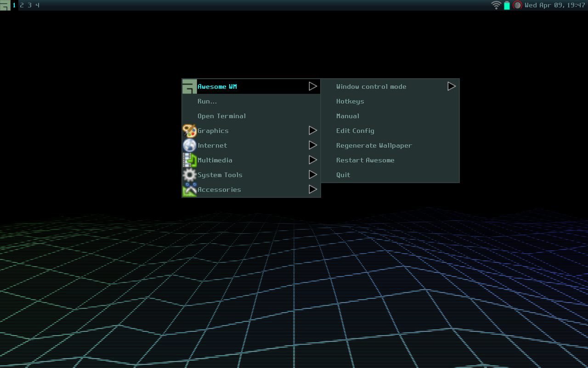The height and width of the screenshot is (368, 588).
Task: Click the Accessories menu label
Action: [x=219, y=190]
